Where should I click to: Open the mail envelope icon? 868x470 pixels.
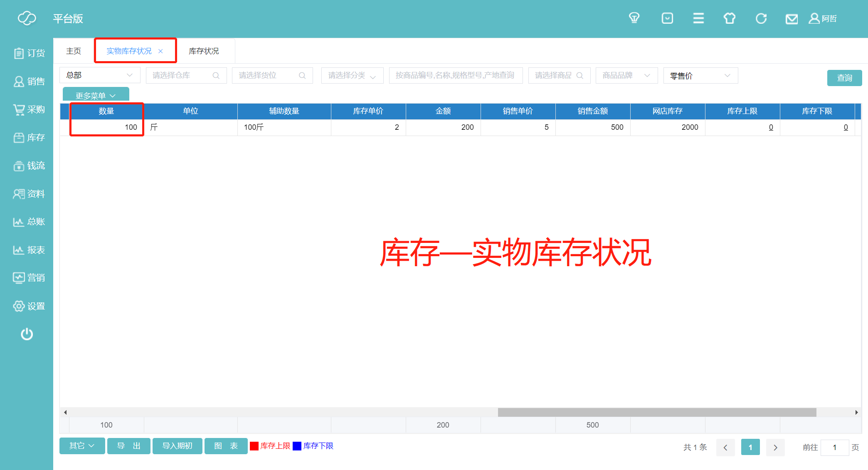[x=792, y=19]
